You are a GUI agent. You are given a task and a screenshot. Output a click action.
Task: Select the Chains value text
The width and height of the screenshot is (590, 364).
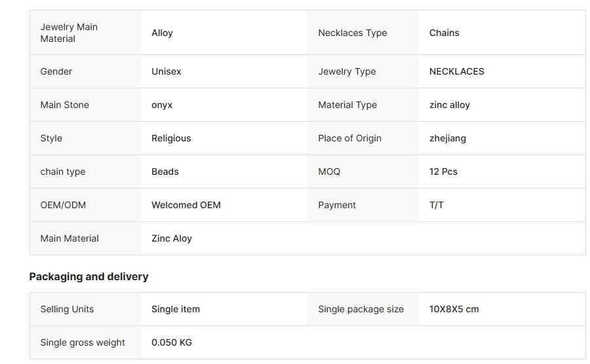pos(444,33)
